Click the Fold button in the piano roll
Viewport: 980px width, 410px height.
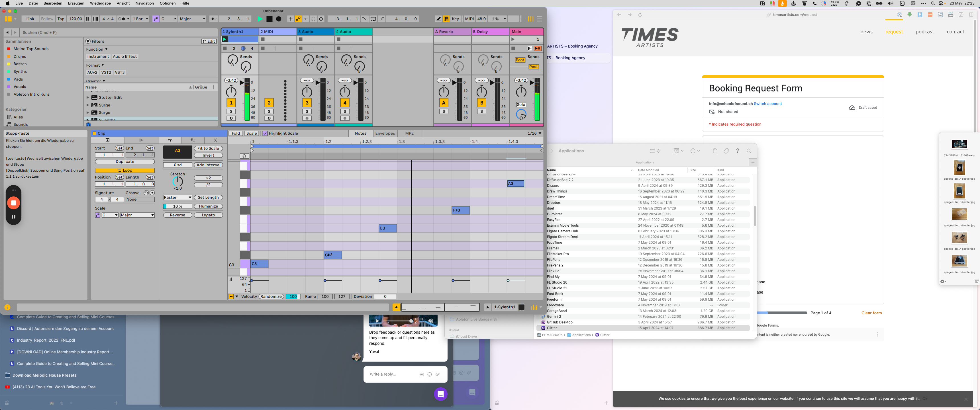coord(236,133)
